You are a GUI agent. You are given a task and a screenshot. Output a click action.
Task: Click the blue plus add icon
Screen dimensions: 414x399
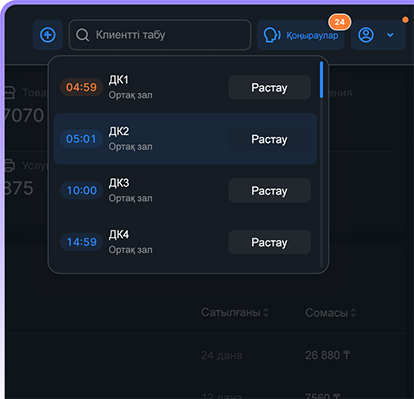click(48, 35)
